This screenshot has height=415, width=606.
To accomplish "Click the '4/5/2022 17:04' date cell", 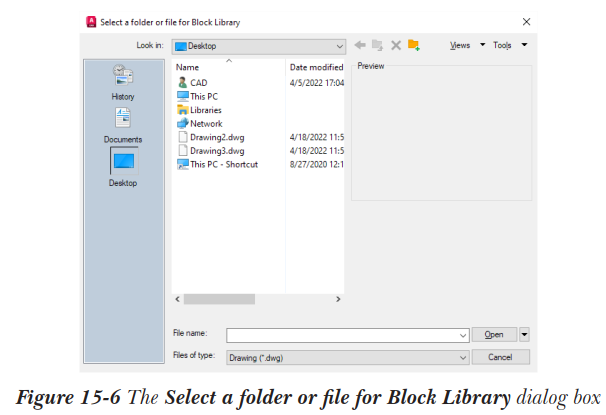I will click(x=317, y=83).
